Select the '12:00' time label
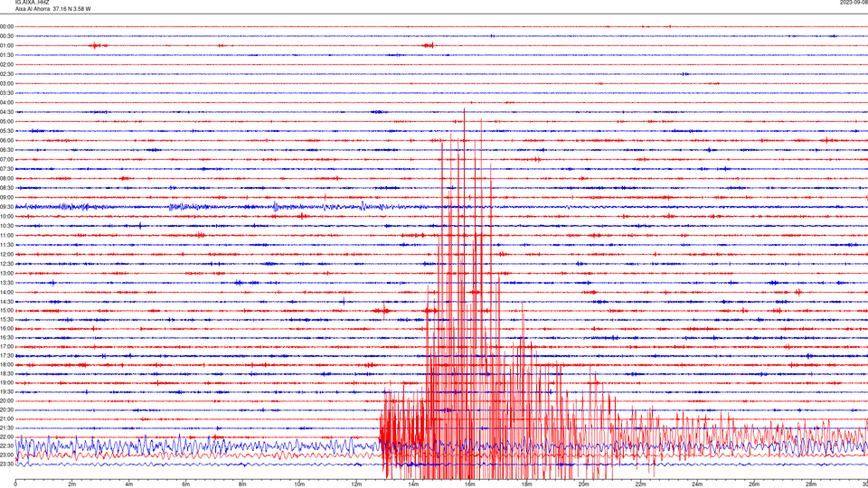This screenshot has width=868, height=488. point(6,255)
